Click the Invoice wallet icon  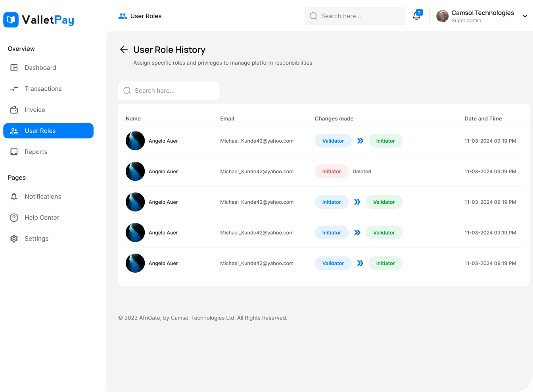14,110
